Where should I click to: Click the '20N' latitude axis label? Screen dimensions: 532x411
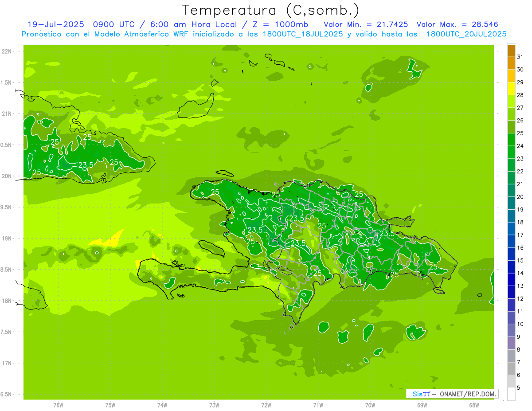click(8, 176)
